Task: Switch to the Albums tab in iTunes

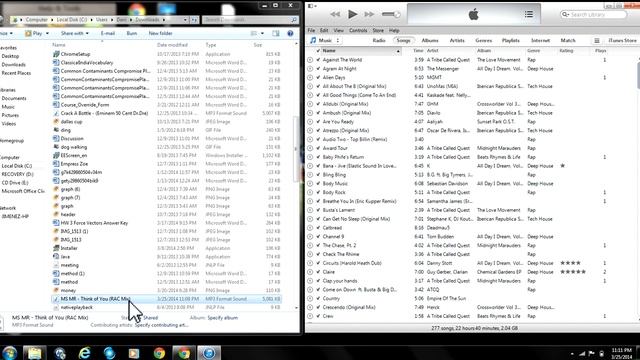Action: [x=430, y=40]
